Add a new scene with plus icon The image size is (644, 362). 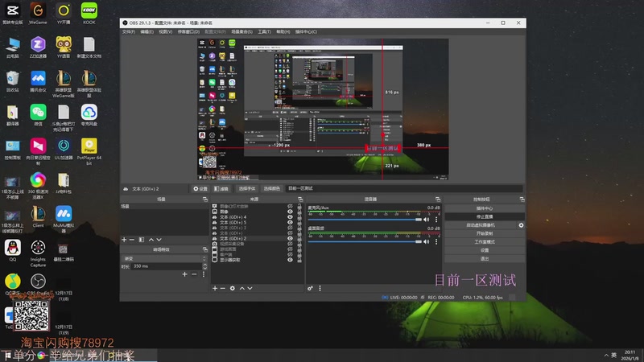point(124,240)
